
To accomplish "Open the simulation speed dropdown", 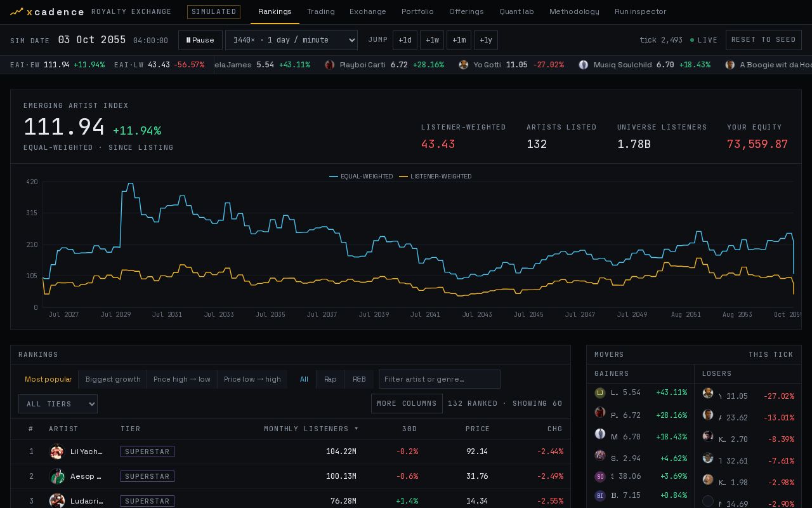I will (x=291, y=40).
